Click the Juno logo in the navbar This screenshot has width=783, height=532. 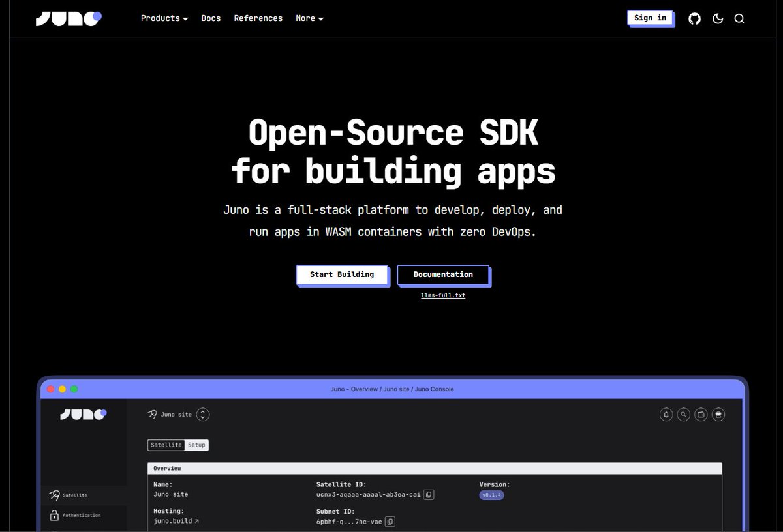[69, 18]
